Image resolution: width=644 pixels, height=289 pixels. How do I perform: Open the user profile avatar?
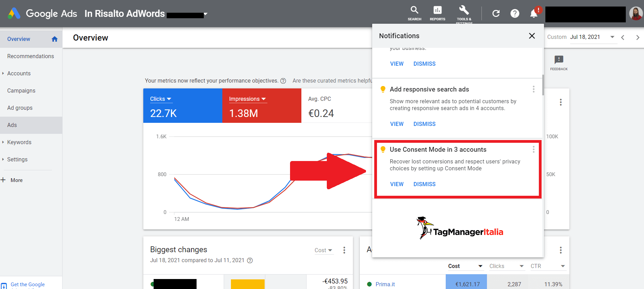(636, 13)
